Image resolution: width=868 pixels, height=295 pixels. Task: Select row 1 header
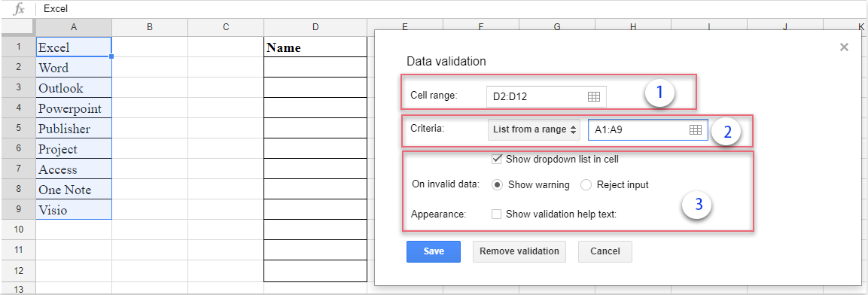coord(18,47)
